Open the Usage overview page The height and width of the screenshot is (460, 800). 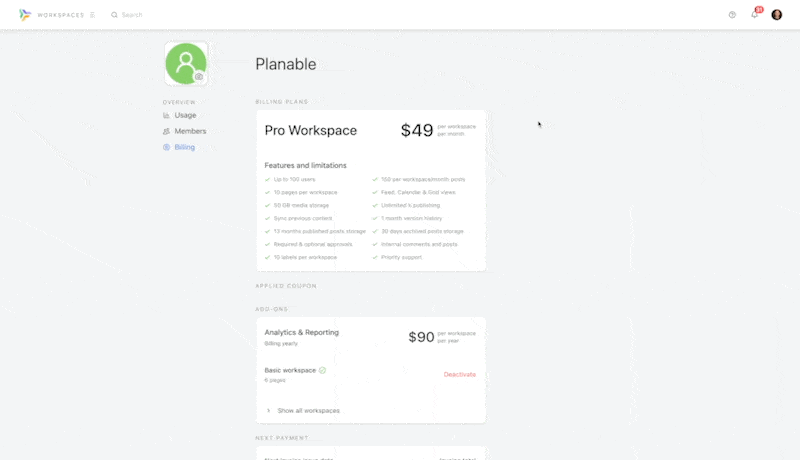pyautogui.click(x=185, y=115)
